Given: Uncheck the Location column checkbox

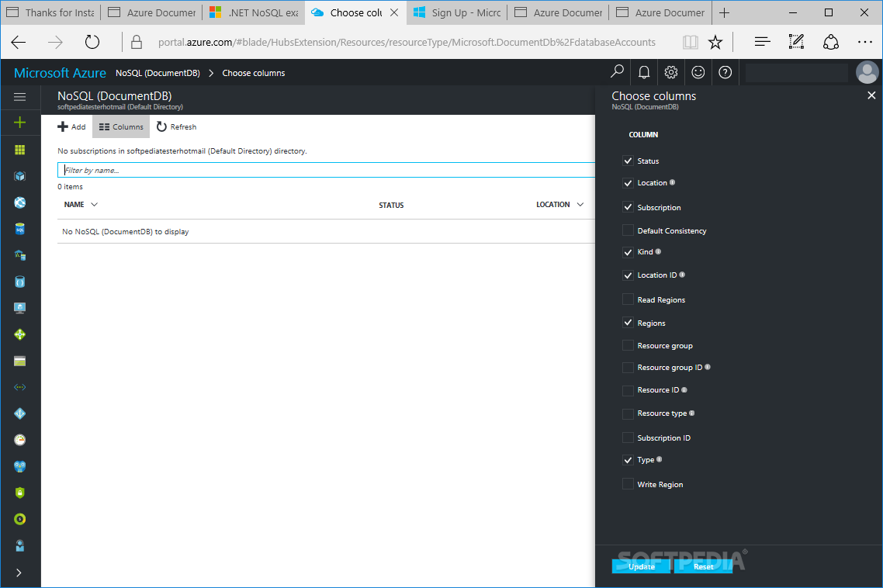Looking at the screenshot, I should click(x=628, y=183).
